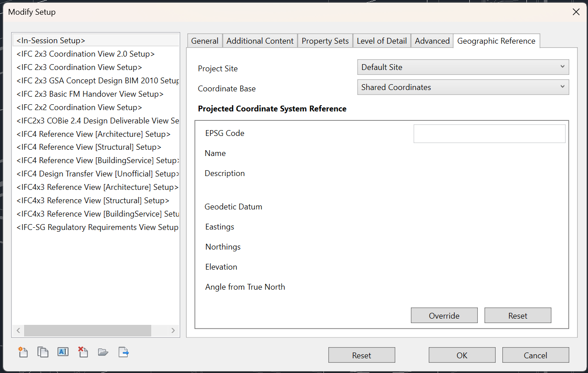Select <IFC 2x3 Basic FM Handover View Setup>
588x373 pixels.
96,94
